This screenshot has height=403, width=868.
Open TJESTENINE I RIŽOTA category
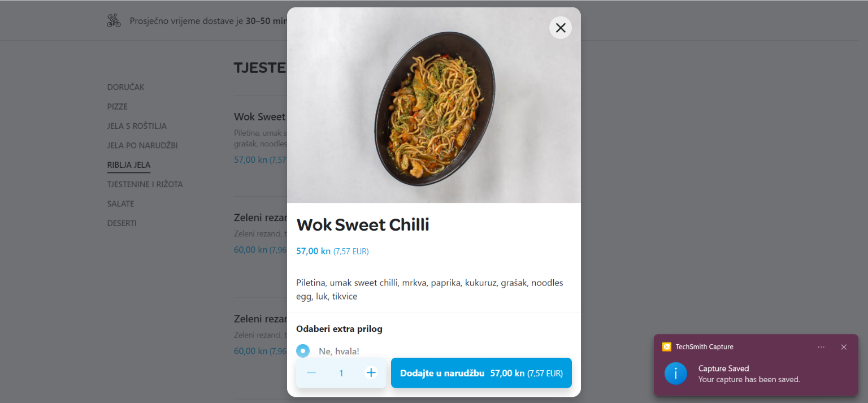145,184
